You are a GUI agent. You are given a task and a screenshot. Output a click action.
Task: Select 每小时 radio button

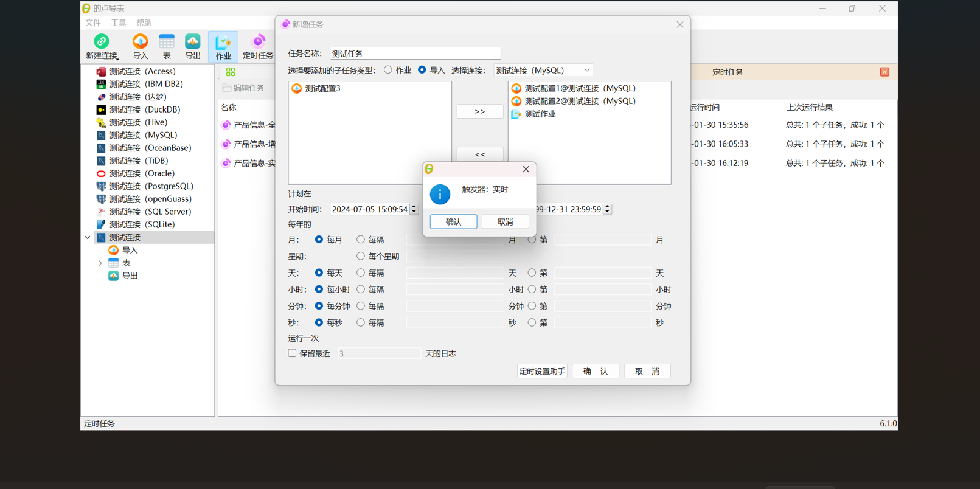319,290
